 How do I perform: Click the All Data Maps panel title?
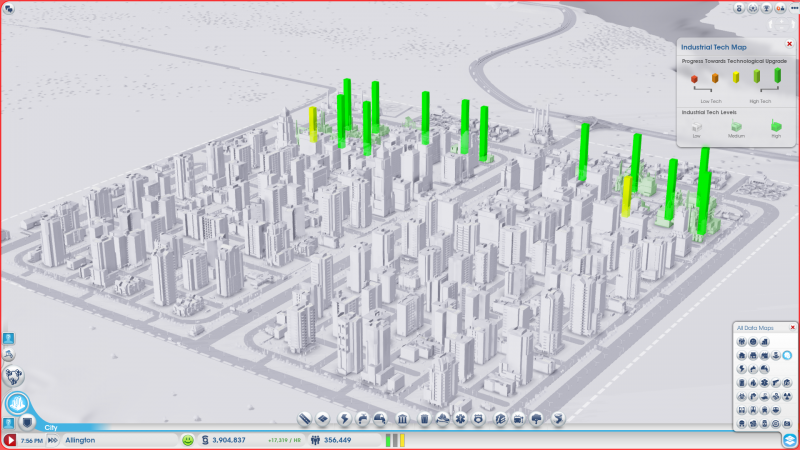pyautogui.click(x=755, y=328)
